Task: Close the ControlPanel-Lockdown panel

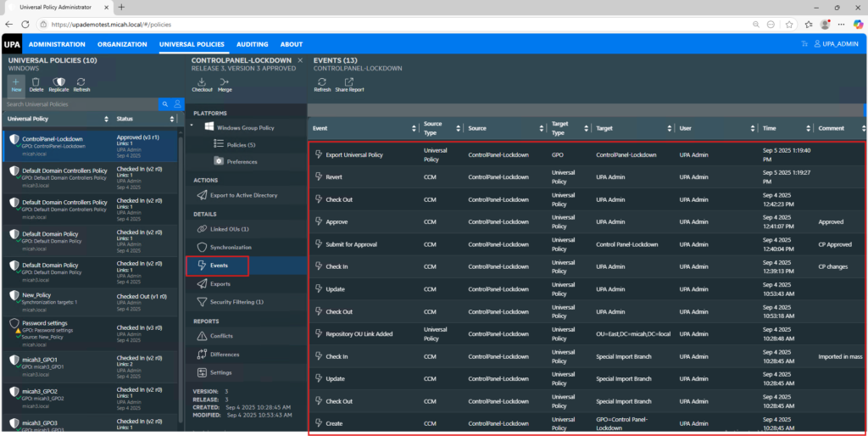Action: click(299, 60)
